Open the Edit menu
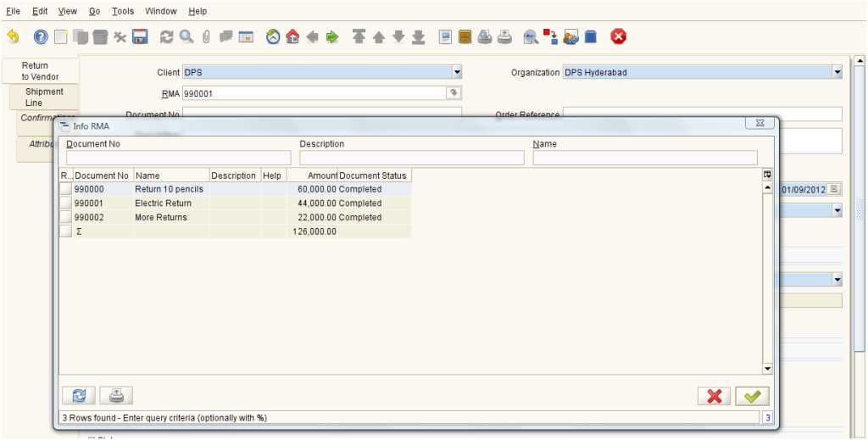The width and height of the screenshot is (868, 440). pyautogui.click(x=40, y=11)
